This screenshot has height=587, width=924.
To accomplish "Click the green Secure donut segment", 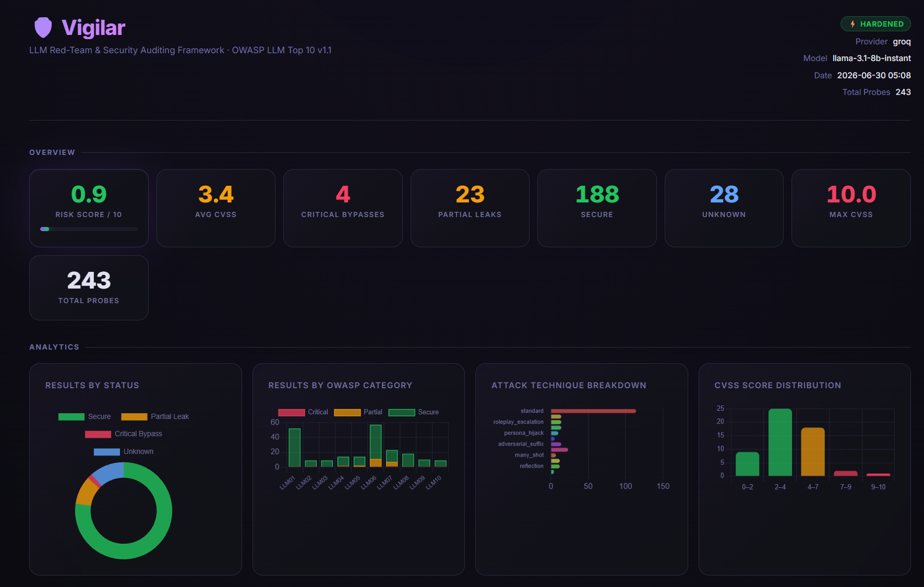I will point(157,537).
